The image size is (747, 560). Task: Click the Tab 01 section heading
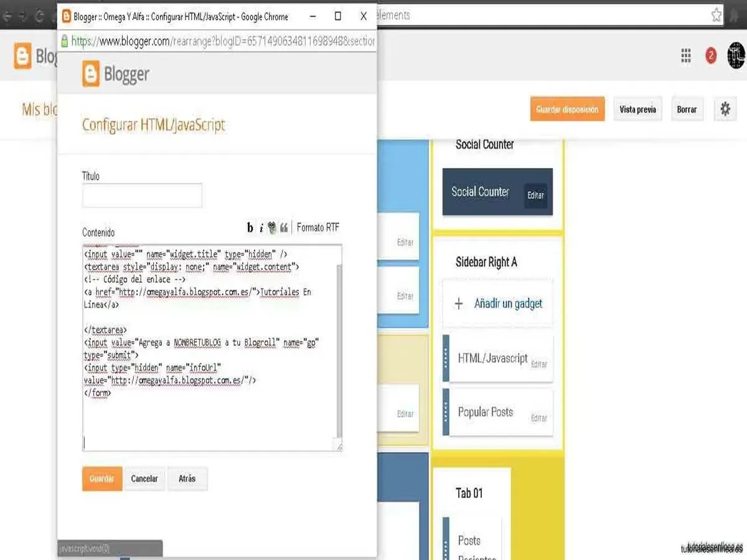pyautogui.click(x=469, y=493)
